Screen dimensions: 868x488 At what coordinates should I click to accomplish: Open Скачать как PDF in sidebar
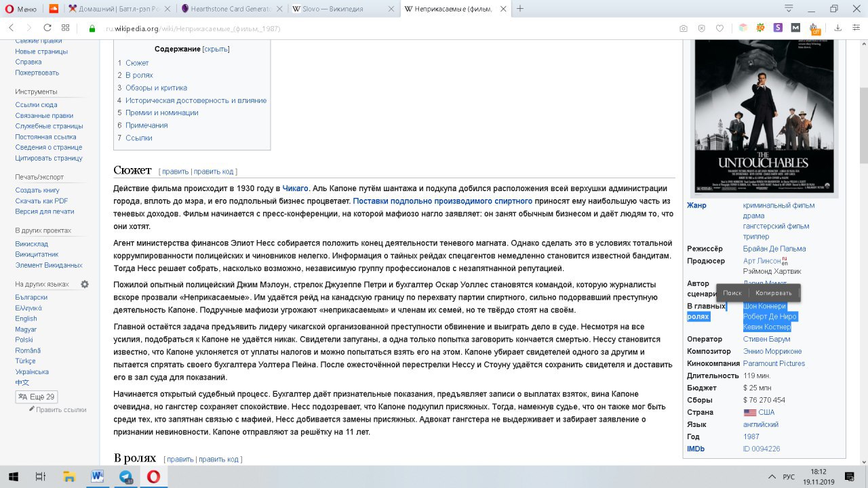coord(41,201)
